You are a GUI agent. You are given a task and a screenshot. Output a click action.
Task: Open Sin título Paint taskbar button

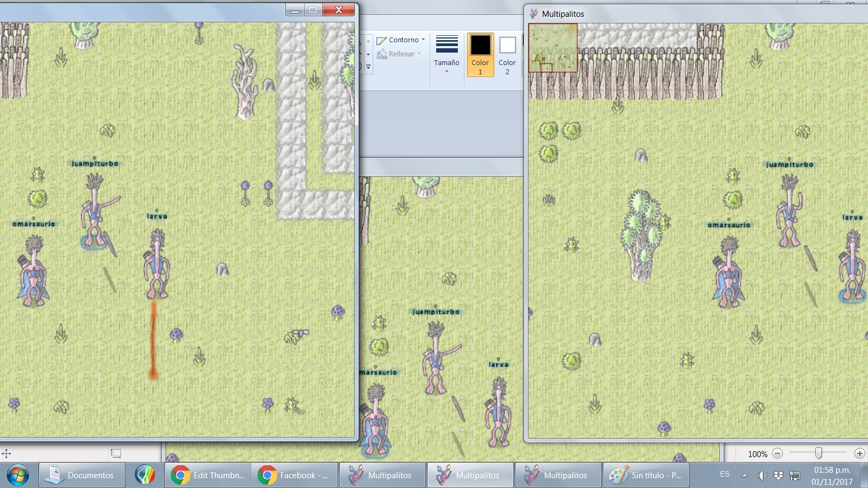click(x=646, y=475)
